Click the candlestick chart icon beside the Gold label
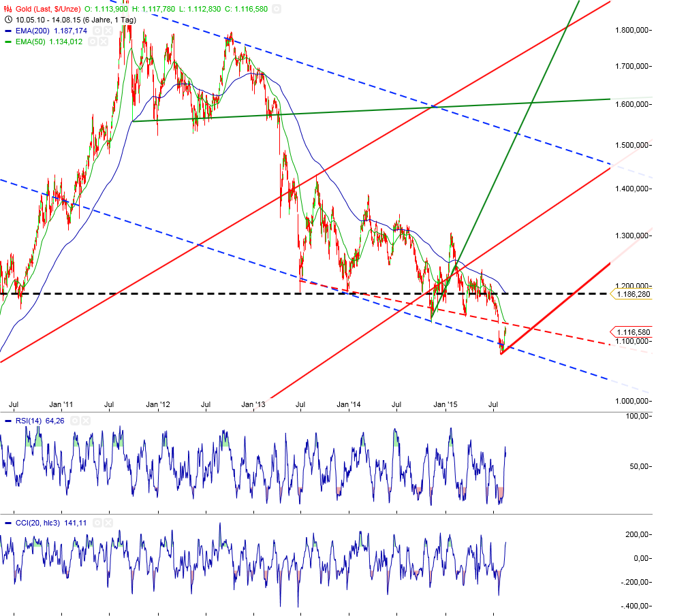Viewport: 688px width, 616px height. click(x=7, y=8)
